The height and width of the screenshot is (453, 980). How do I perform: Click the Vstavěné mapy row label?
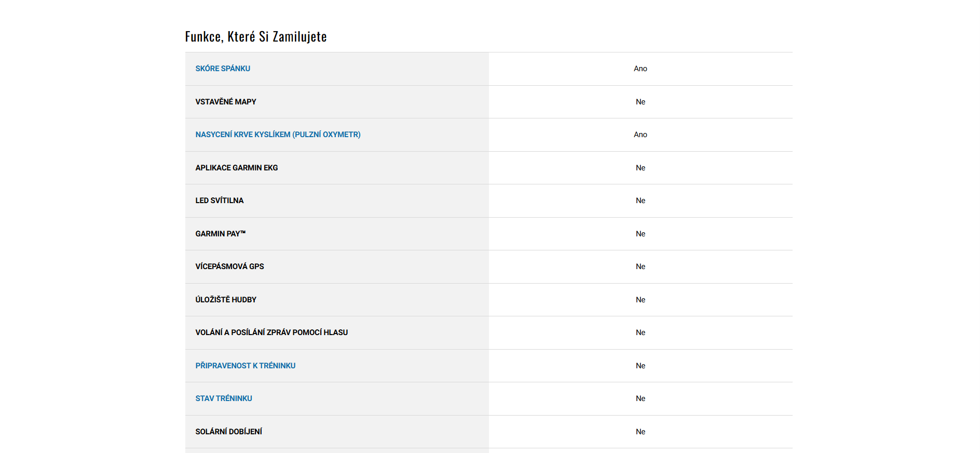(x=226, y=102)
